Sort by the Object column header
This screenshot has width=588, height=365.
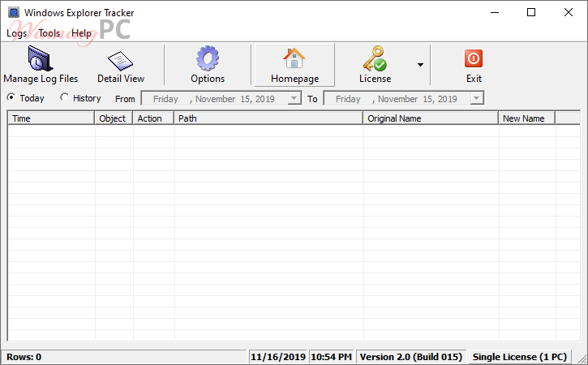click(x=114, y=118)
